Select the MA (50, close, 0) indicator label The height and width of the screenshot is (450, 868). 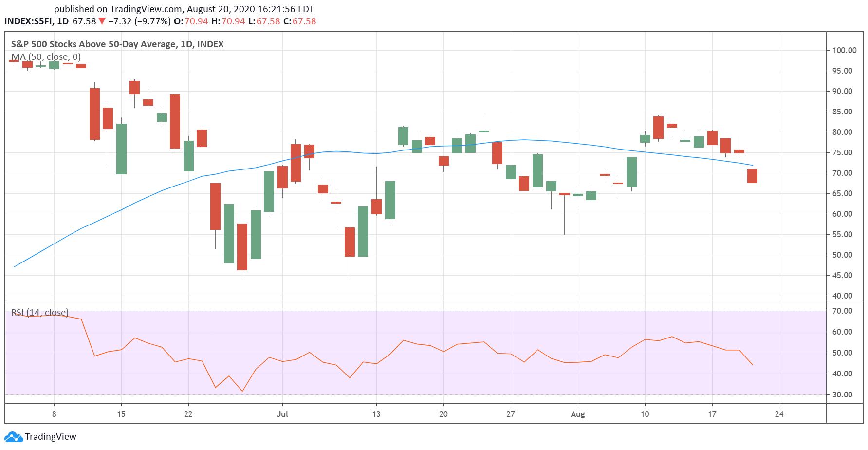46,57
